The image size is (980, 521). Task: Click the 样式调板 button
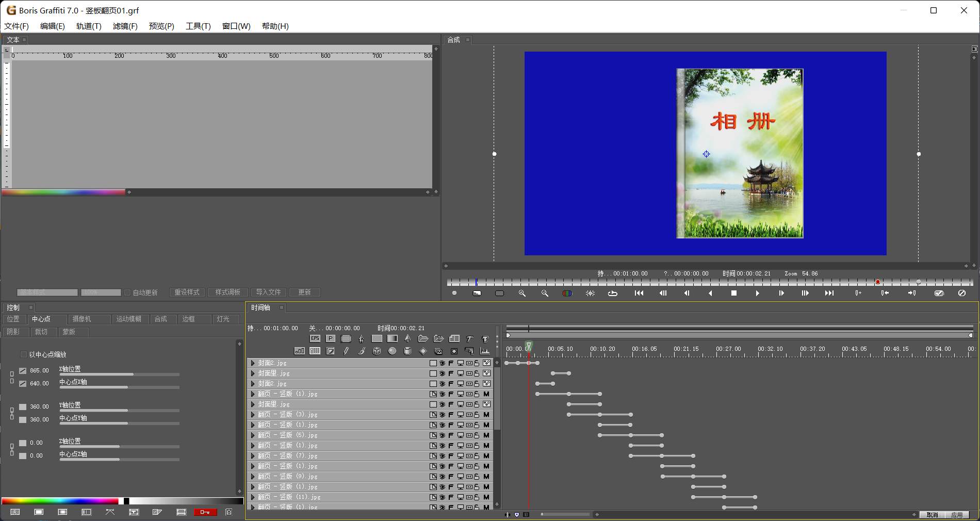tap(227, 292)
